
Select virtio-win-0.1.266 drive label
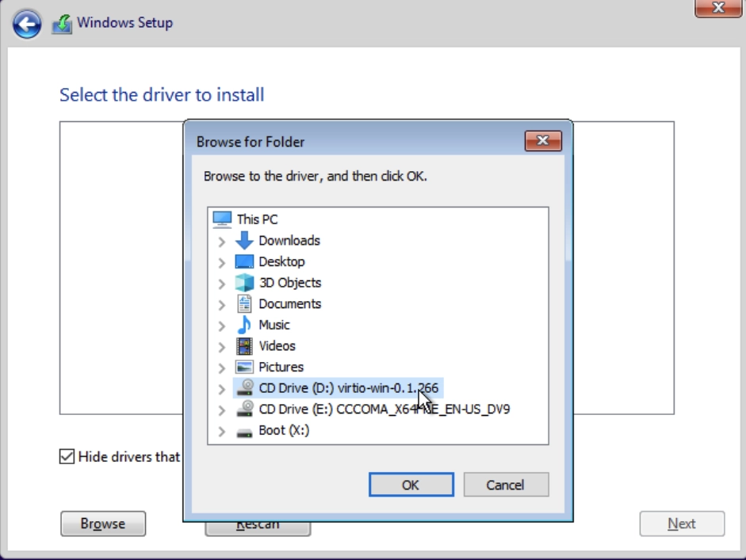point(348,387)
